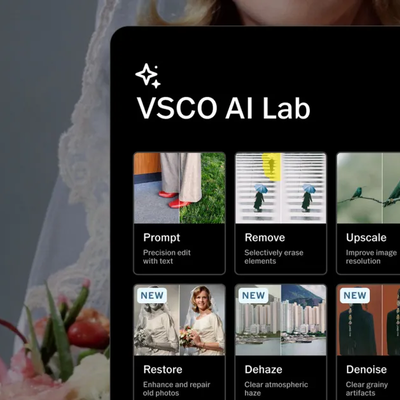400x400 pixels.
Task: Click the bird Upscale preview image
Action: pos(368,188)
